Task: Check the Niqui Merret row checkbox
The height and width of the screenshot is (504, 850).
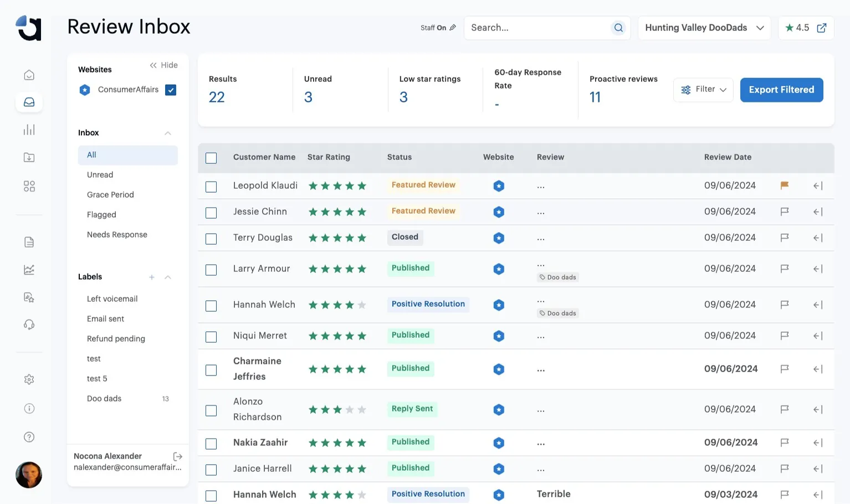Action: coord(211,337)
